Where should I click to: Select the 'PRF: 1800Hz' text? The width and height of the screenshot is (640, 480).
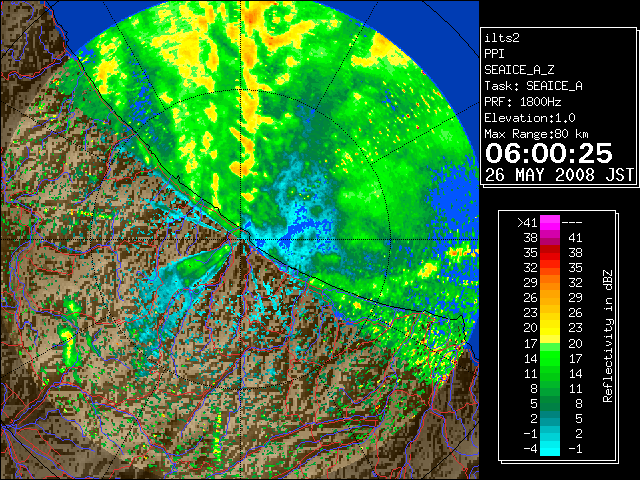pos(523,102)
